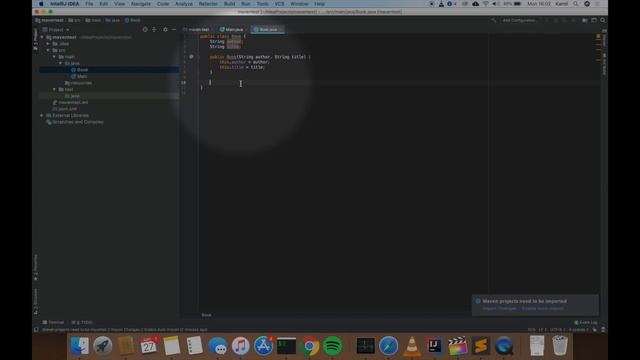Open Google Chrome in the dock
640x360 pixels.
[310, 346]
